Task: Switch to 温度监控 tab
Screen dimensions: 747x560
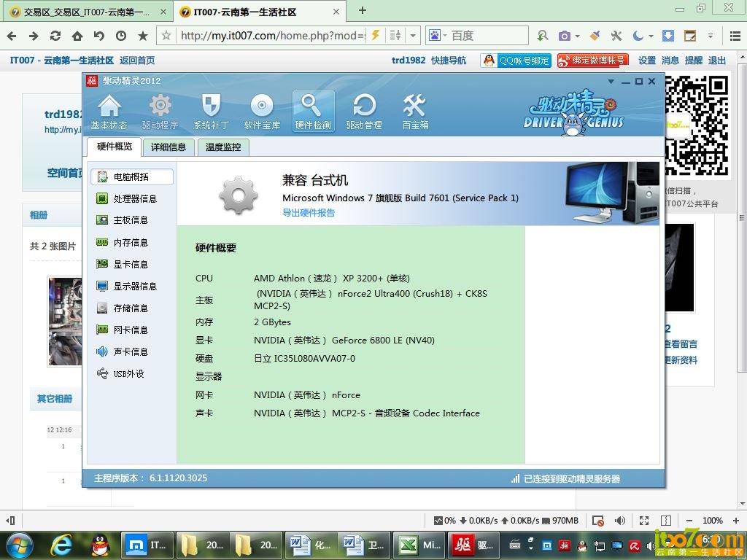Action: [x=223, y=147]
